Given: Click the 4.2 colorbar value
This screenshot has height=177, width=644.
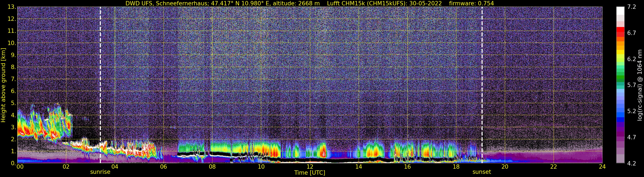Looking at the screenshot, I should pos(632,163).
